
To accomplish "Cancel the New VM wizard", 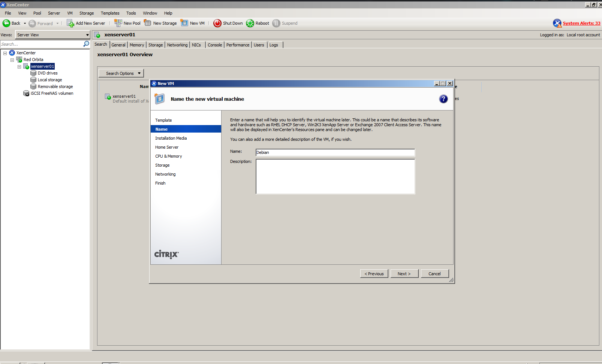I will pos(434,274).
